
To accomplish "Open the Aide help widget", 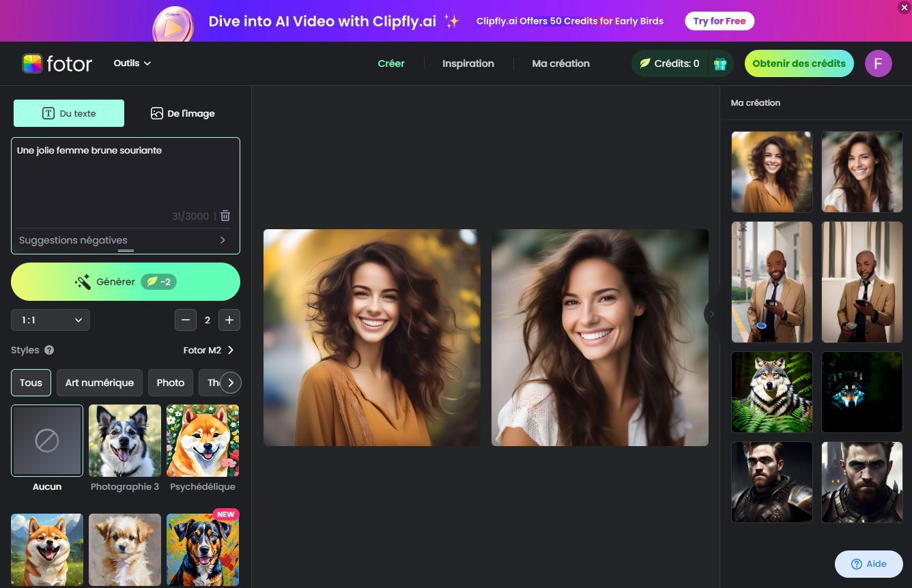I will coord(868,563).
